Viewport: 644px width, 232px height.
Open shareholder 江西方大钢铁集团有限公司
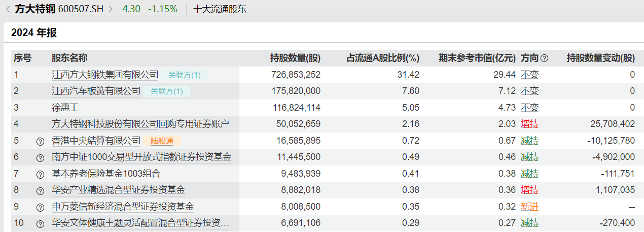tap(105, 75)
